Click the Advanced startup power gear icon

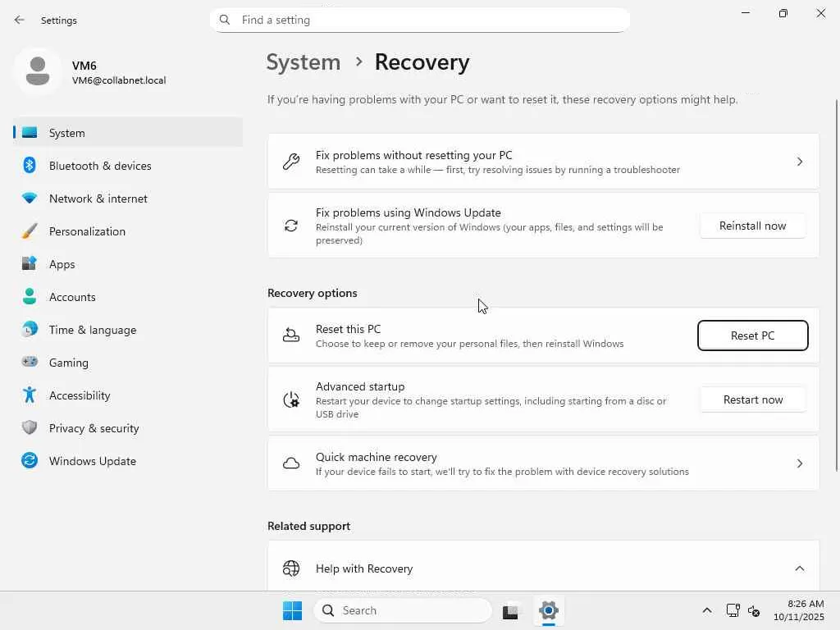click(x=291, y=399)
